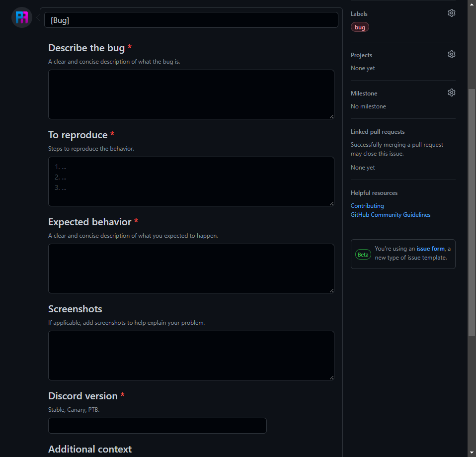Open the Contributing link
The image size is (476, 457).
click(x=367, y=206)
